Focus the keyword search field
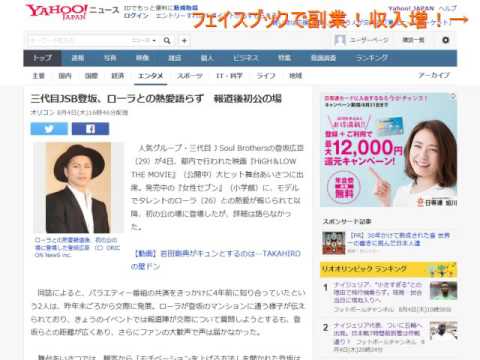The width and height of the screenshot is (480, 360). [78, 41]
